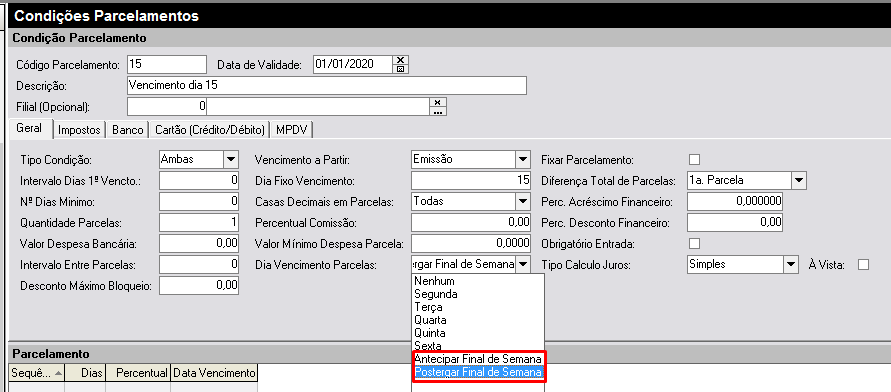Screen dimensions: 891x392
Task: Sort by Dias column header
Action: click(x=85, y=373)
